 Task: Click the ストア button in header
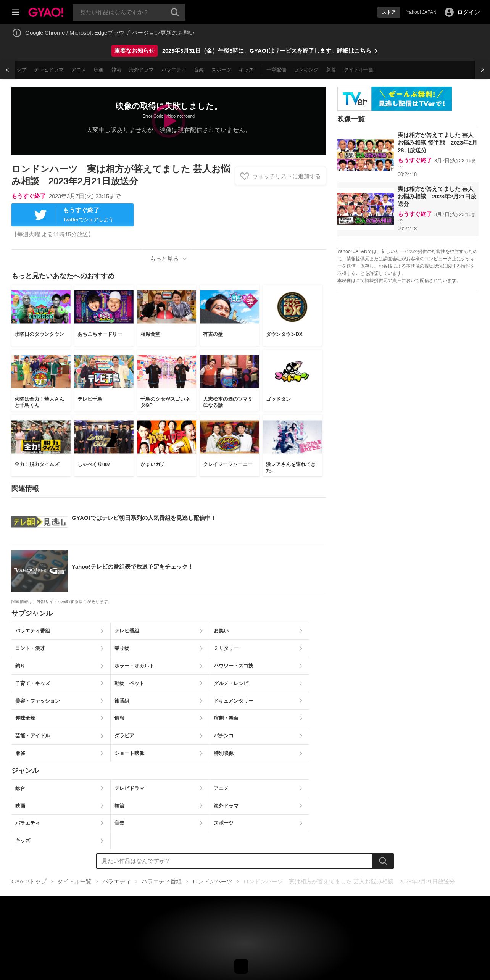389,12
